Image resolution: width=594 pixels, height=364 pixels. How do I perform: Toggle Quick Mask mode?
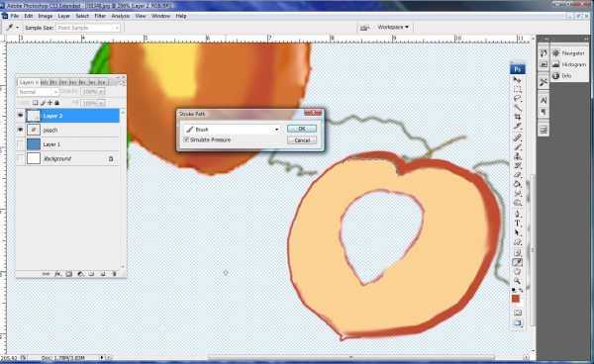tap(518, 313)
